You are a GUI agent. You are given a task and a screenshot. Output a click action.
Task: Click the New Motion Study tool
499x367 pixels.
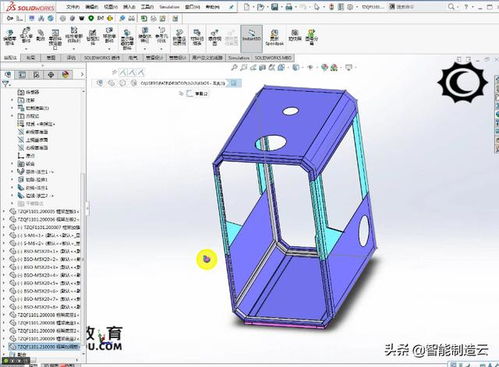[179, 37]
